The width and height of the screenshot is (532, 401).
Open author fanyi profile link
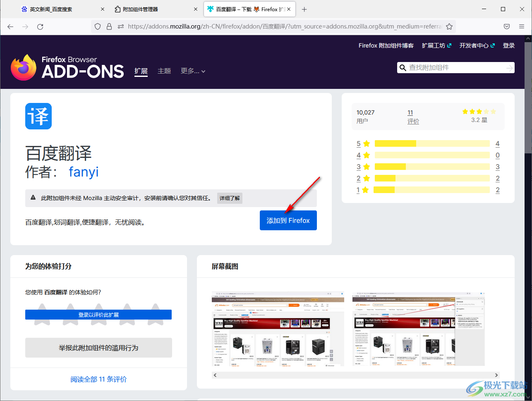pos(84,172)
